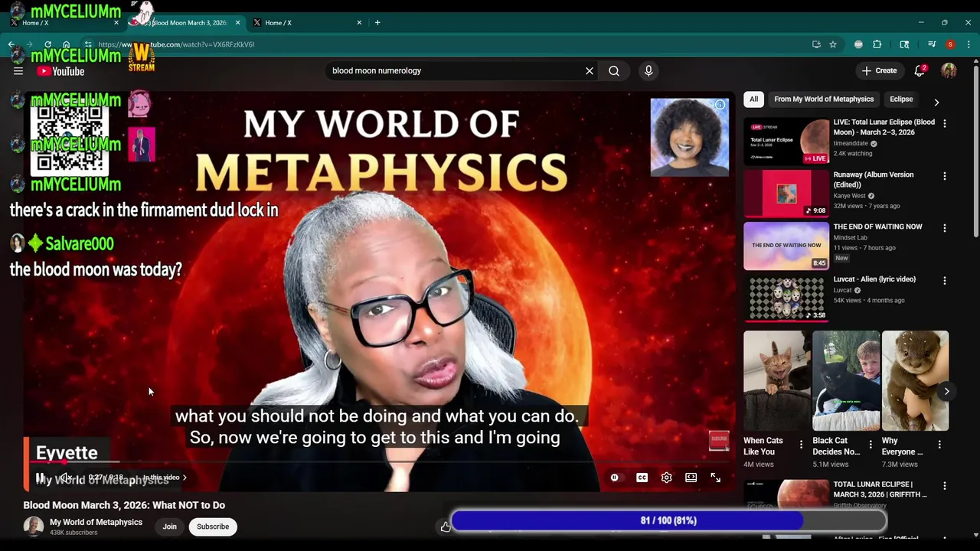Open options for the Runaway Kanye West video
The height and width of the screenshot is (551, 980).
tap(945, 175)
